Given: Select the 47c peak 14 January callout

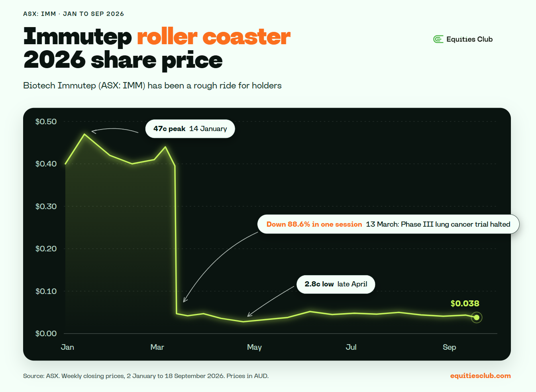Looking at the screenshot, I should tap(190, 129).
